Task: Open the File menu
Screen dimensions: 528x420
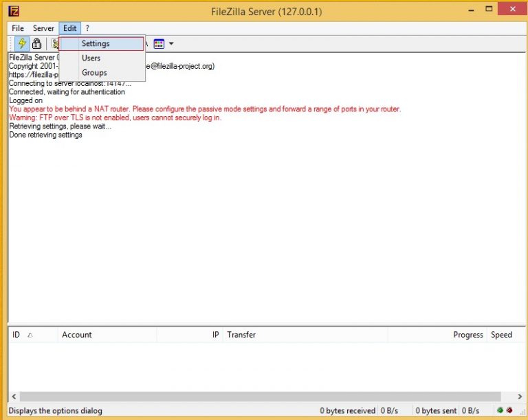Action: [18, 28]
